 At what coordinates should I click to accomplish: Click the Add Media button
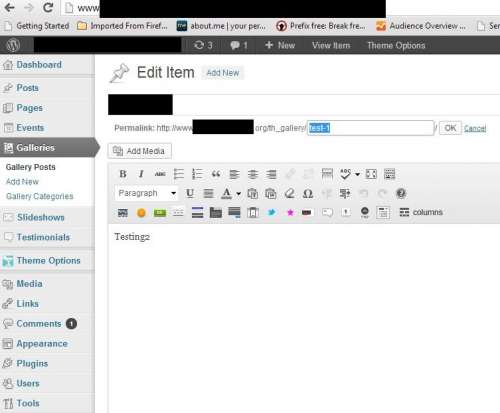pyautogui.click(x=140, y=151)
